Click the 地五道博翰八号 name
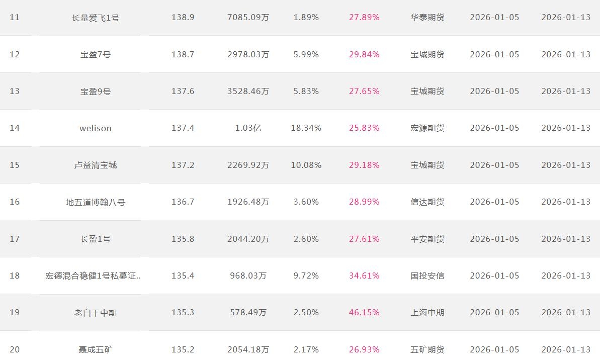 click(x=96, y=202)
